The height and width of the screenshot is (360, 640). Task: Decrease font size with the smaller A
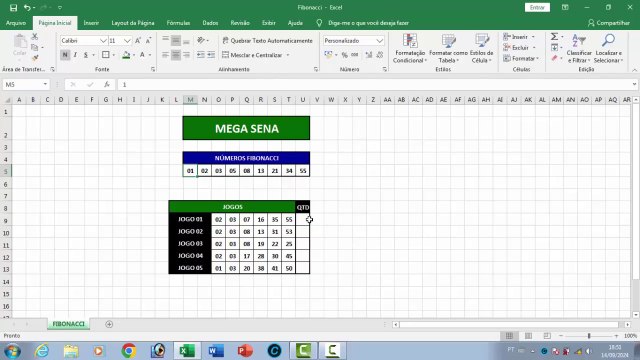pyautogui.click(x=148, y=41)
